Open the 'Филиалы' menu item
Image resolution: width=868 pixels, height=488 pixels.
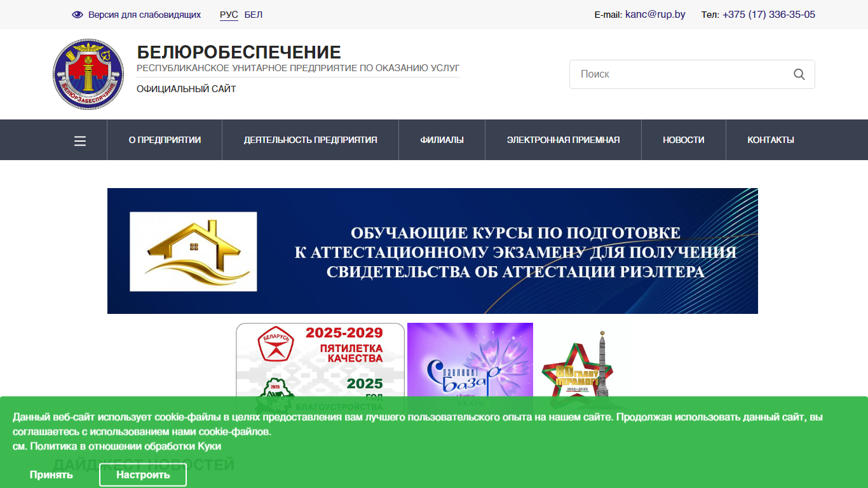442,140
